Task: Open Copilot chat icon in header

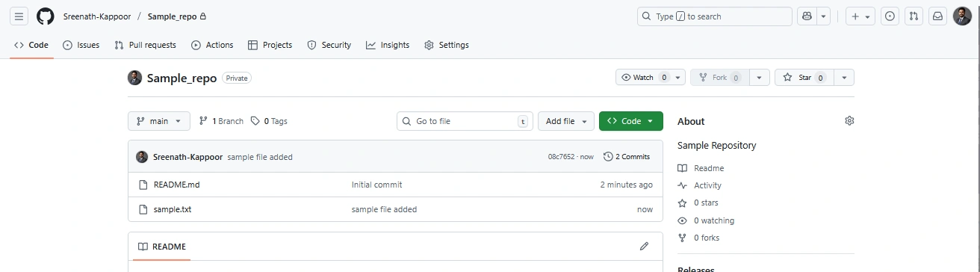Action: (x=807, y=16)
